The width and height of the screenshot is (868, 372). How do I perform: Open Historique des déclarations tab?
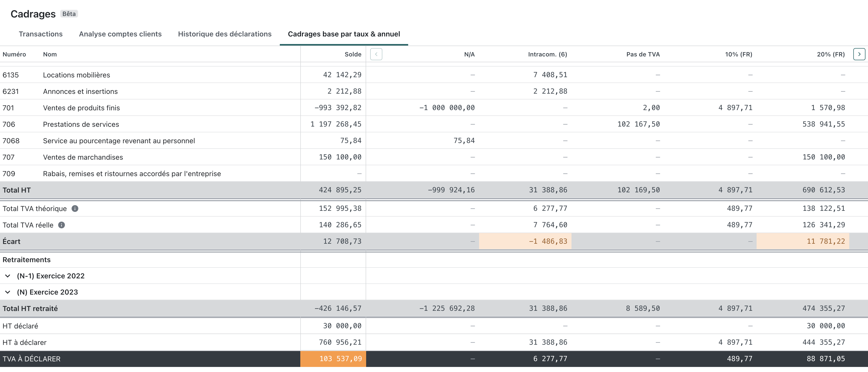[x=225, y=34]
